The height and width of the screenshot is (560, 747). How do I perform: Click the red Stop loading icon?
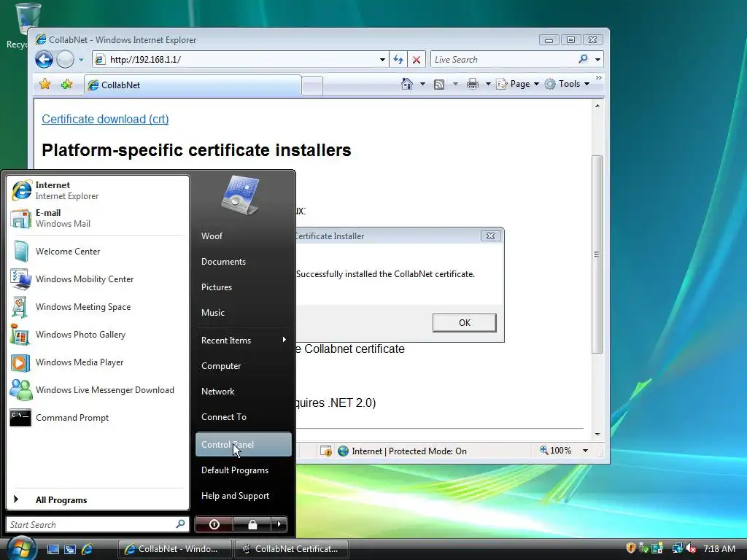click(x=417, y=60)
